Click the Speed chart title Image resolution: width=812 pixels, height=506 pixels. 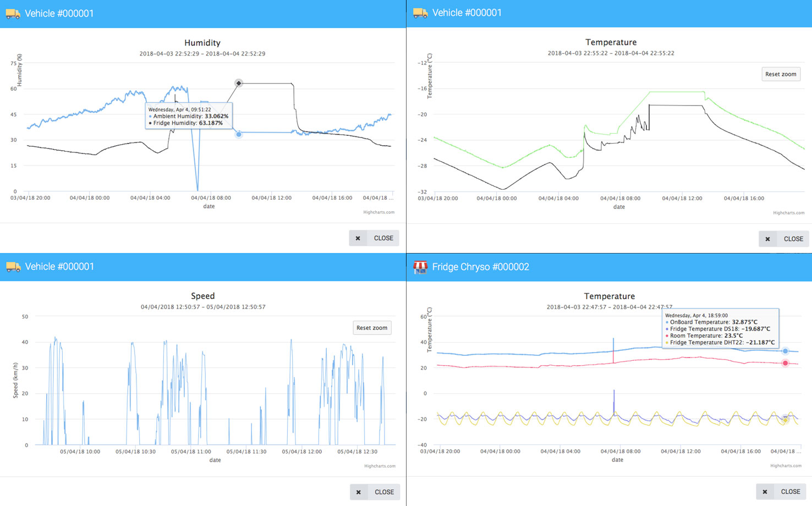[x=202, y=296]
